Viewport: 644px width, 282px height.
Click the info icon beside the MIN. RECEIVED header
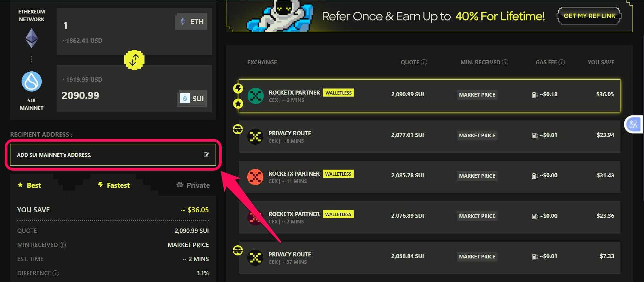click(x=505, y=62)
